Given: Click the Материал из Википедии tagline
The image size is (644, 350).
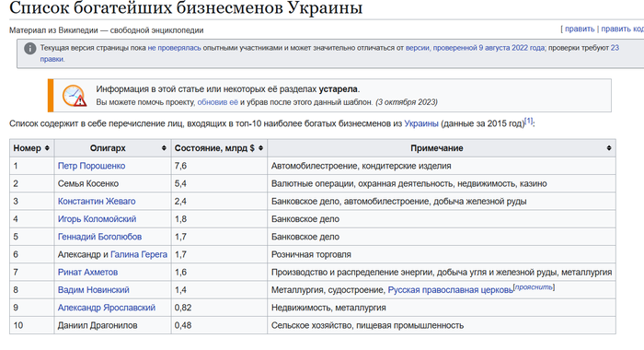Looking at the screenshot, I should pos(107,30).
